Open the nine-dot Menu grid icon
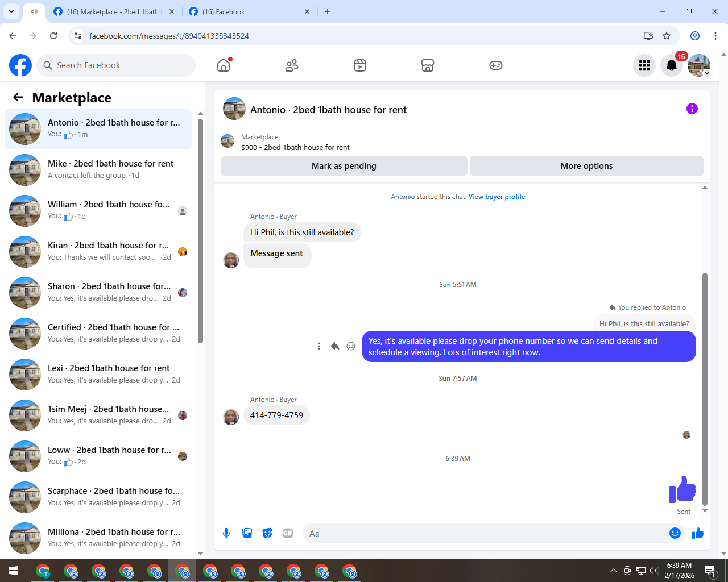 point(644,65)
